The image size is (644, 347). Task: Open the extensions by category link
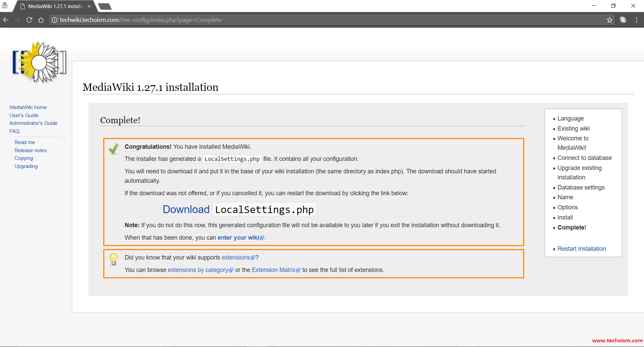pyautogui.click(x=198, y=270)
